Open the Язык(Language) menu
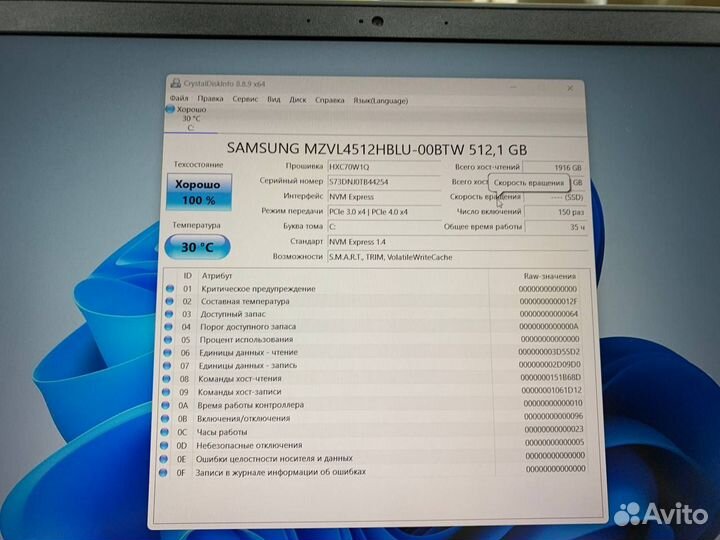 (381, 99)
